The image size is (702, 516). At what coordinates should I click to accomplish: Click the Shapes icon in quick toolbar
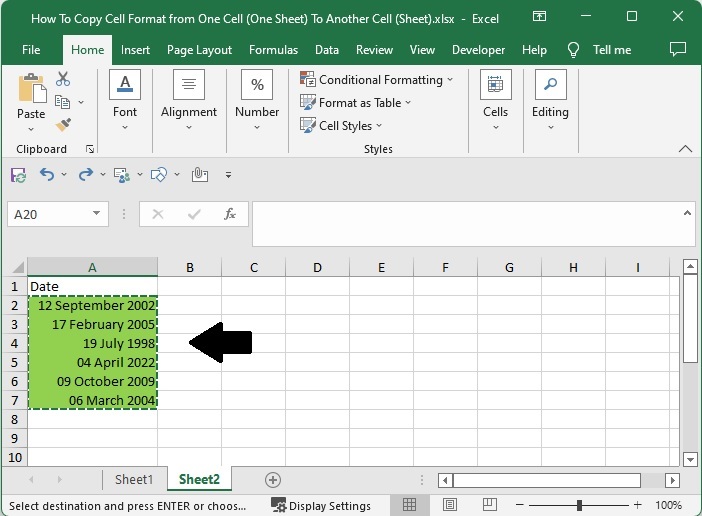tap(159, 175)
